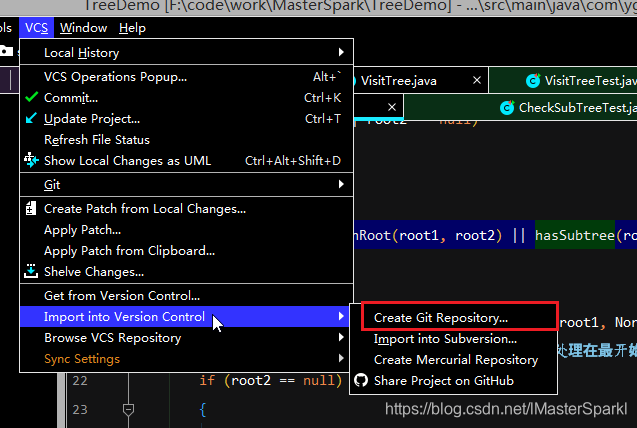
Task: Select Commit menu entry
Action: (x=186, y=98)
